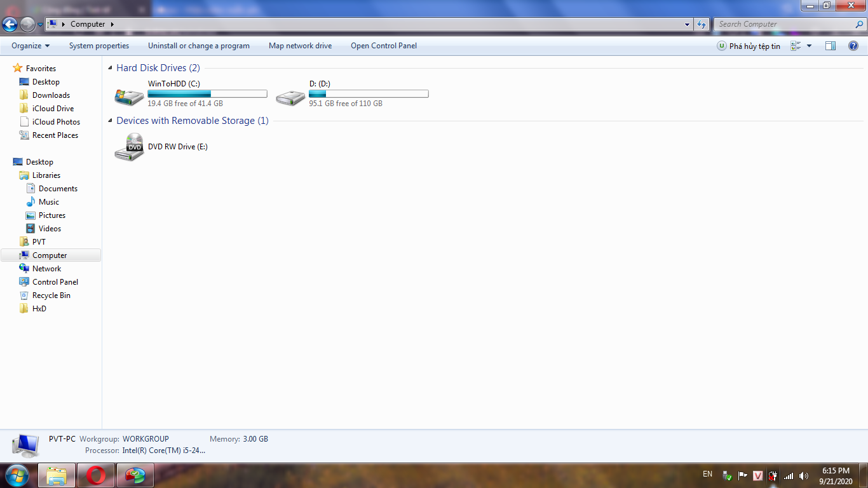Click the Change your view icon
This screenshot has height=488, width=868.
coord(796,46)
